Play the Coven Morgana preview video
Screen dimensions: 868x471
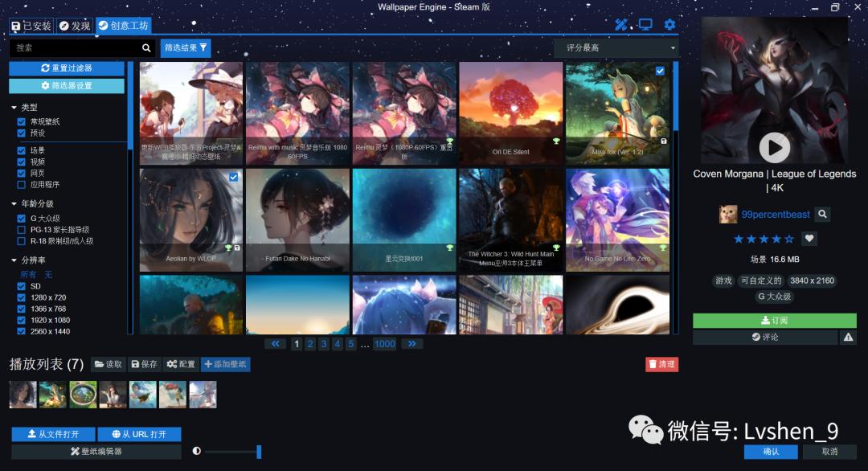point(775,147)
